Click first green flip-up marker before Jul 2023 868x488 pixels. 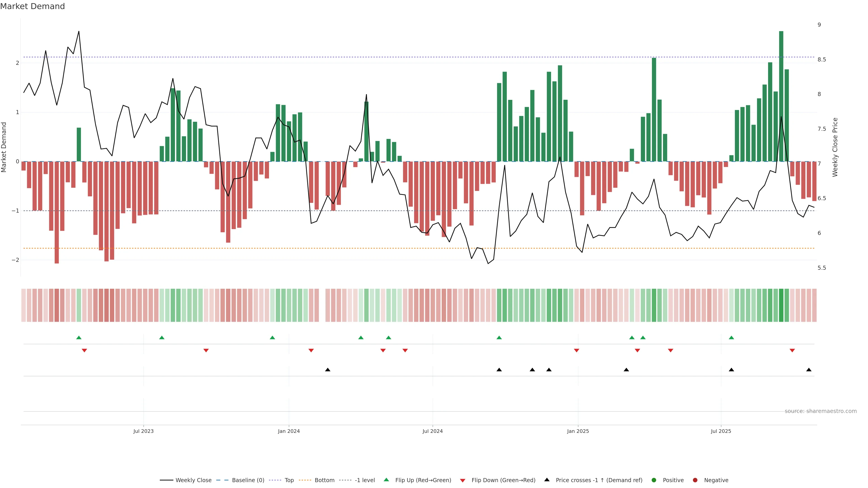[79, 338]
